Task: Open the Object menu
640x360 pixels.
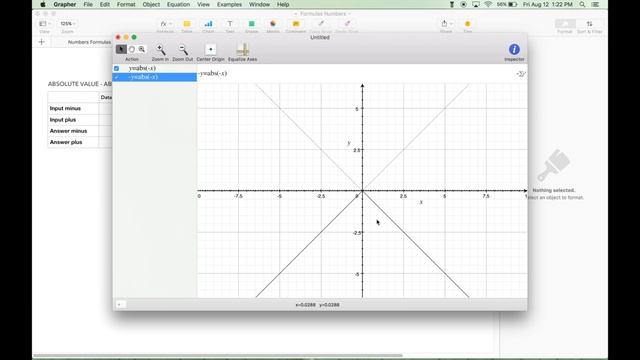Action: [151, 4]
